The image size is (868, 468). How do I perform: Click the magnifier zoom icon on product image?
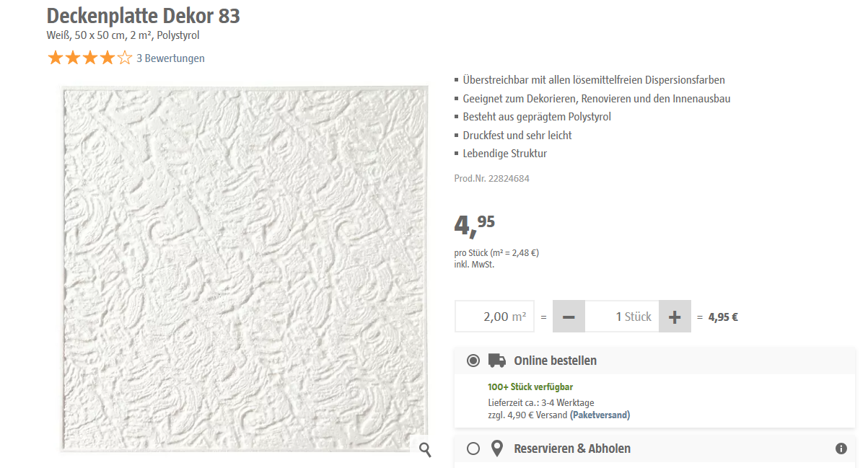[425, 450]
